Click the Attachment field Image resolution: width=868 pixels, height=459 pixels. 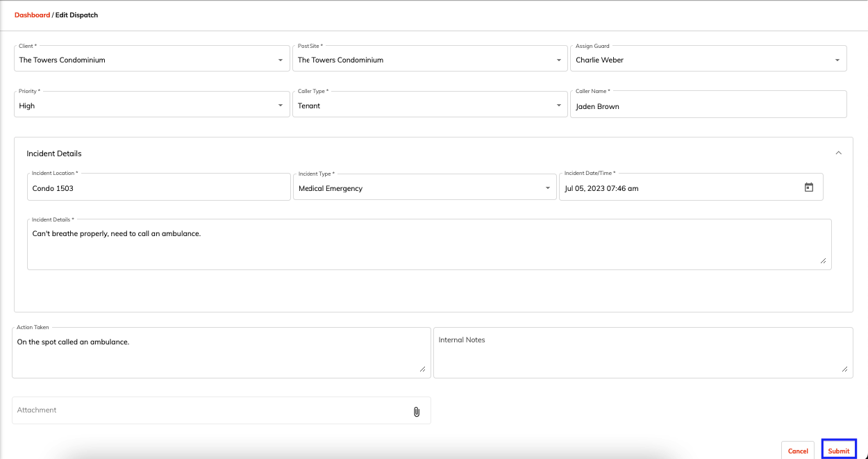point(208,410)
